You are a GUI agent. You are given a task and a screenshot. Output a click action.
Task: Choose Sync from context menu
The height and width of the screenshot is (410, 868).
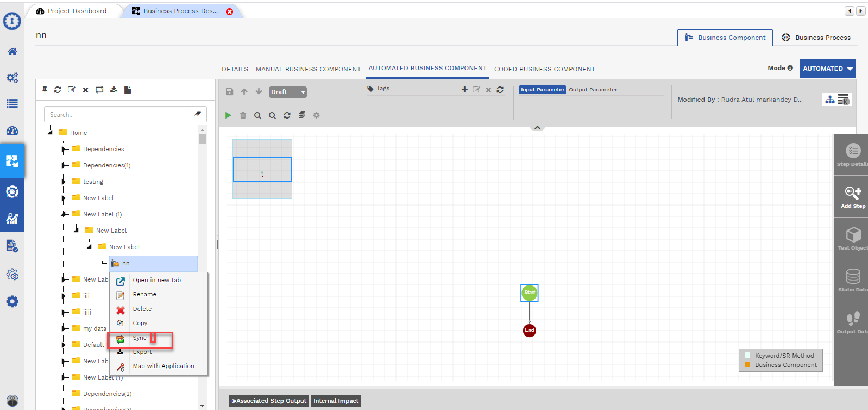coord(140,338)
